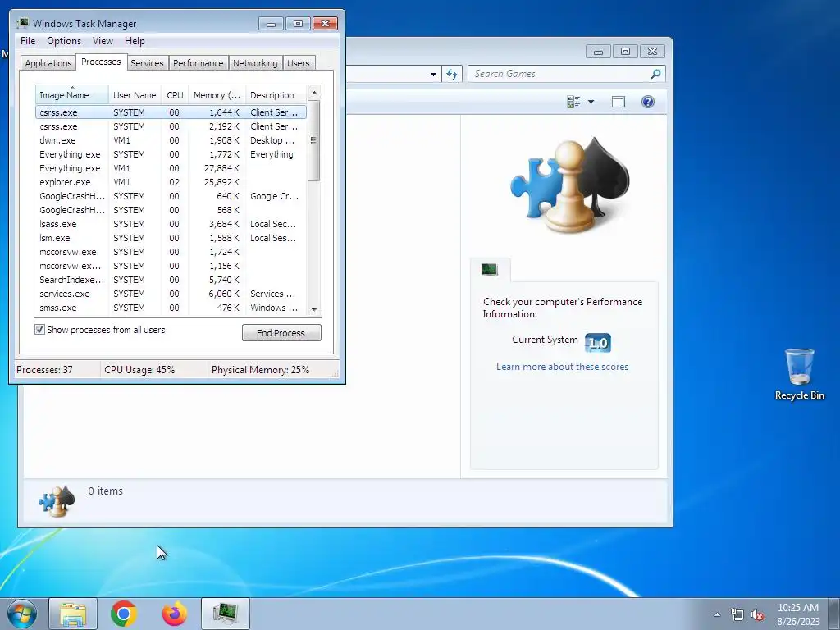The image size is (840, 630).
Task: Open the File menu in Task Manager
Action: pyautogui.click(x=28, y=41)
